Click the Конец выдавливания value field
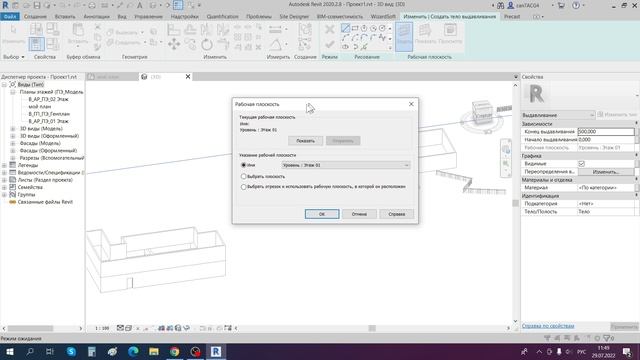The height and width of the screenshot is (360, 640). point(606,131)
